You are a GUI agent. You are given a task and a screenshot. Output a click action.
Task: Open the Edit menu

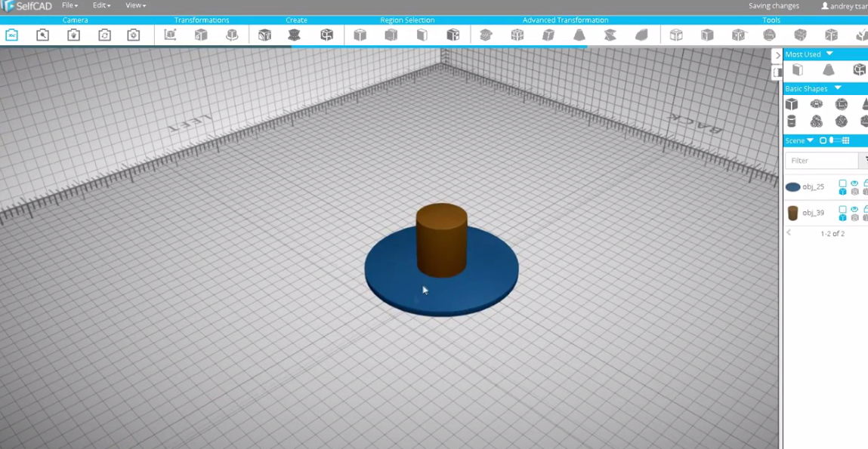101,5
